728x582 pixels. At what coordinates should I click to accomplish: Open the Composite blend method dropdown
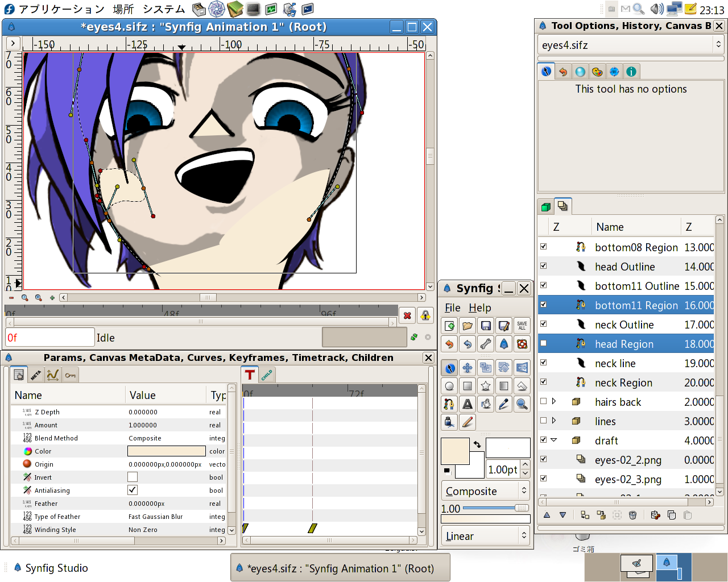486,491
